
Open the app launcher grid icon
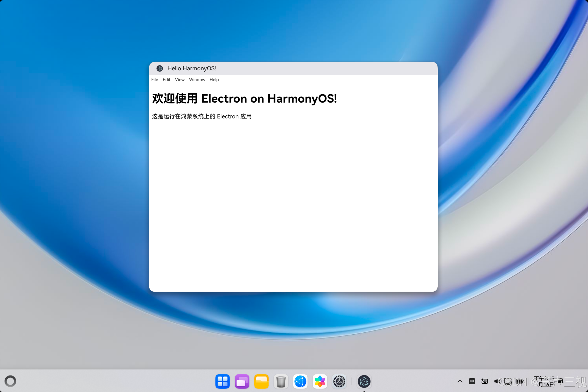(x=222, y=381)
